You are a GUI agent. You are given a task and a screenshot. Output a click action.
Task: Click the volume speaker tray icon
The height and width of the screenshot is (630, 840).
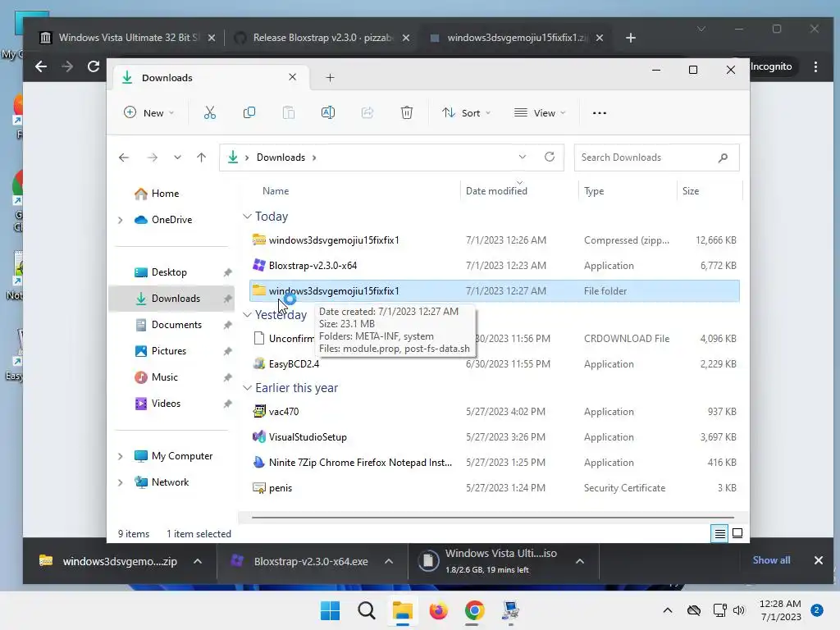pyautogui.click(x=739, y=610)
